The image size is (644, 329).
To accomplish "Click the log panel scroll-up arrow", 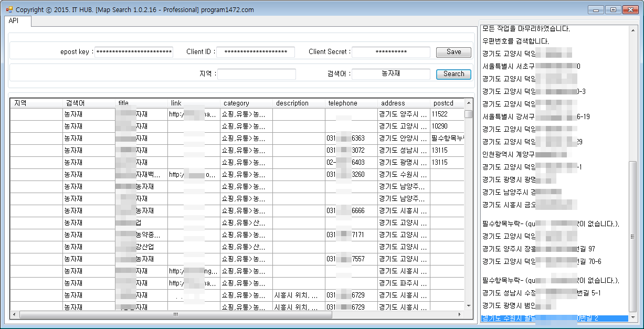I will [x=632, y=29].
